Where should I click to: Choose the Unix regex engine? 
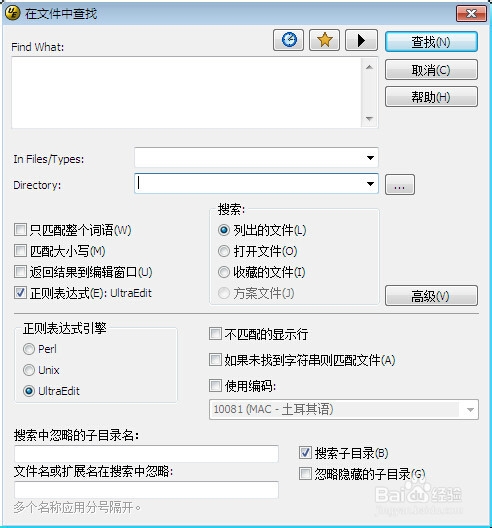click(x=29, y=370)
